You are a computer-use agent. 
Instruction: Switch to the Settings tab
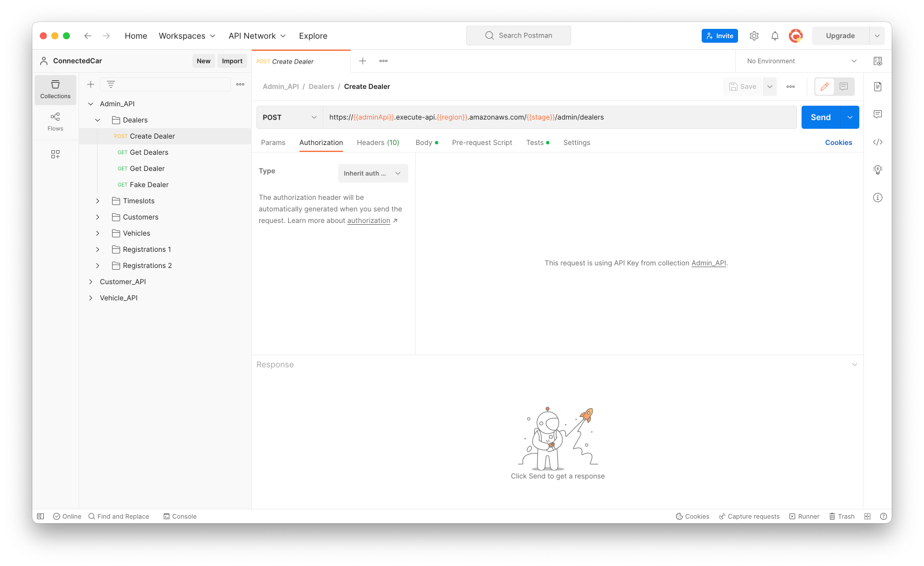pyautogui.click(x=577, y=143)
